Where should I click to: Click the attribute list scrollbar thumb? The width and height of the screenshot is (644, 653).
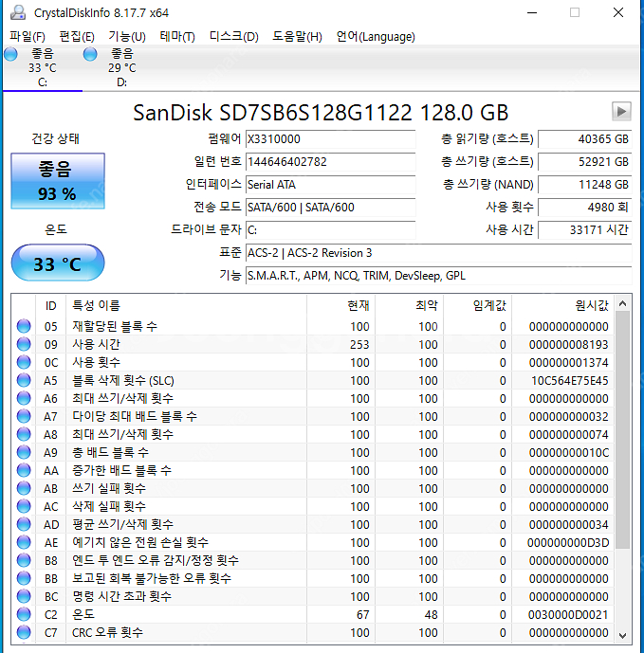click(623, 430)
